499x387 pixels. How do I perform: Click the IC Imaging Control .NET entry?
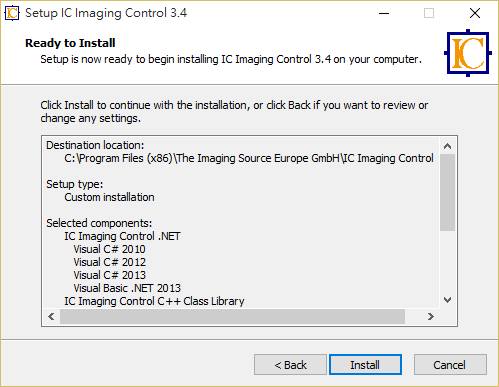(122, 236)
